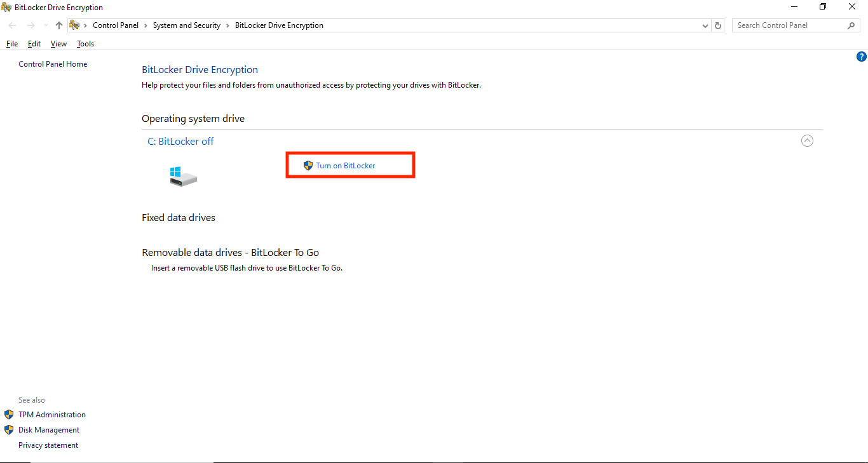This screenshot has width=868, height=463.
Task: Click the Disk Management shield icon
Action: click(9, 430)
